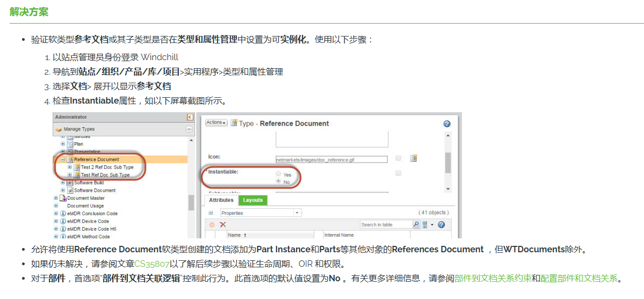Click the icon picker beside Icon field
The width and height of the screenshot is (644, 299).
pos(414,158)
